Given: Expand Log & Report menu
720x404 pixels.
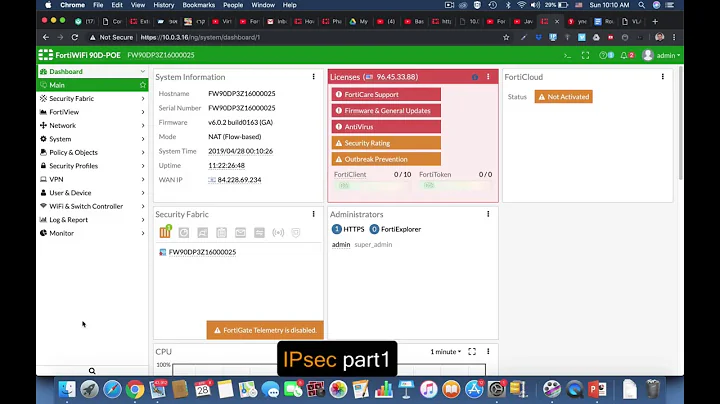Looking at the screenshot, I should [92, 219].
